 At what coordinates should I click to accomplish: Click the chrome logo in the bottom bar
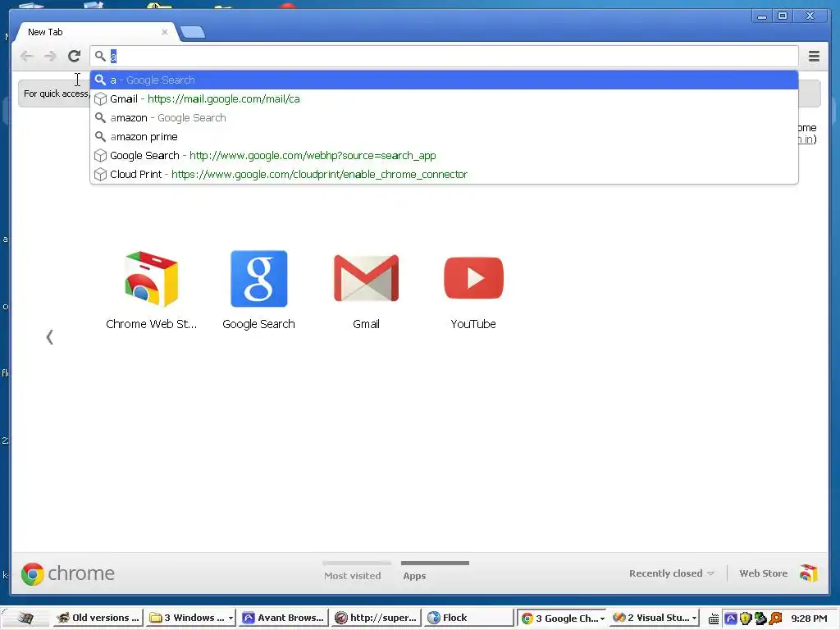[68, 573]
